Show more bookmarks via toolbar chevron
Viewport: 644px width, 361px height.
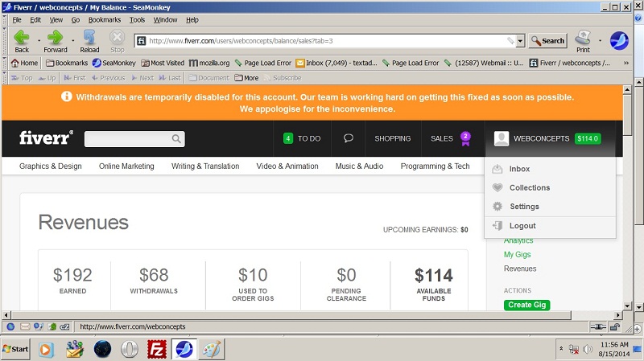click(626, 63)
